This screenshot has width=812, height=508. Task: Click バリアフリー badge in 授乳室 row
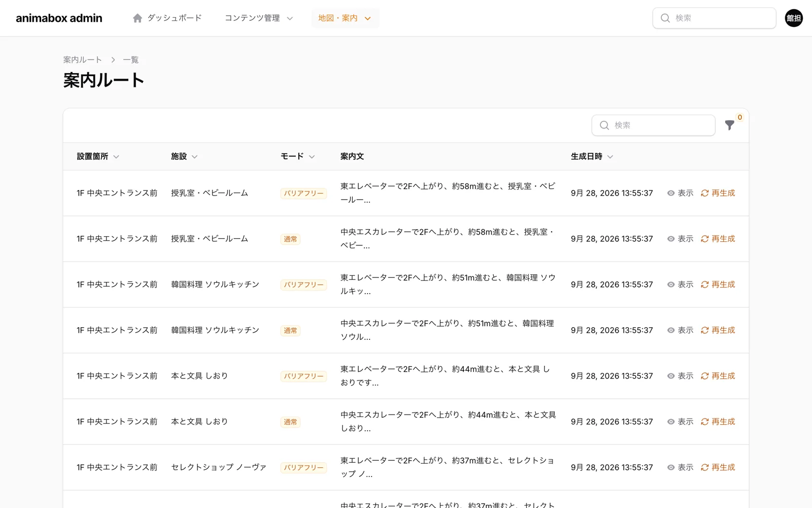coord(303,194)
